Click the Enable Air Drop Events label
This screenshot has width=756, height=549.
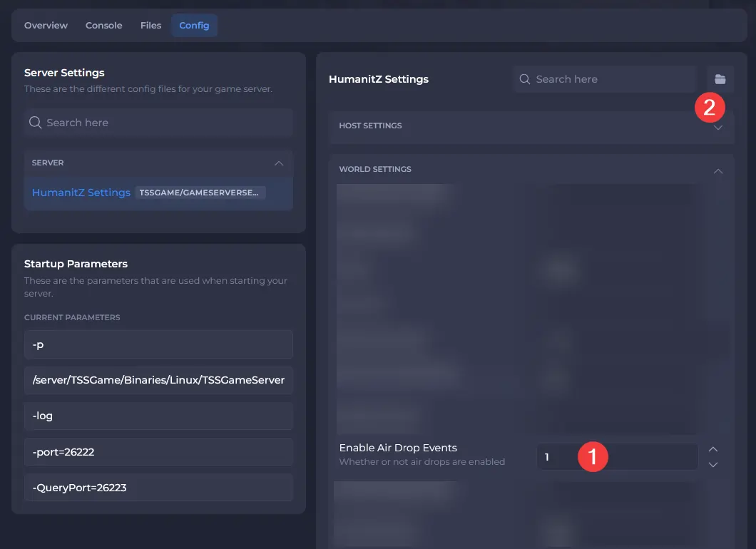point(398,448)
